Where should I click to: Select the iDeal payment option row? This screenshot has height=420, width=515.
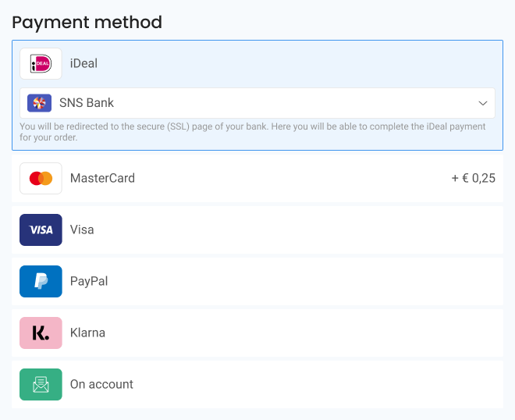click(x=257, y=64)
